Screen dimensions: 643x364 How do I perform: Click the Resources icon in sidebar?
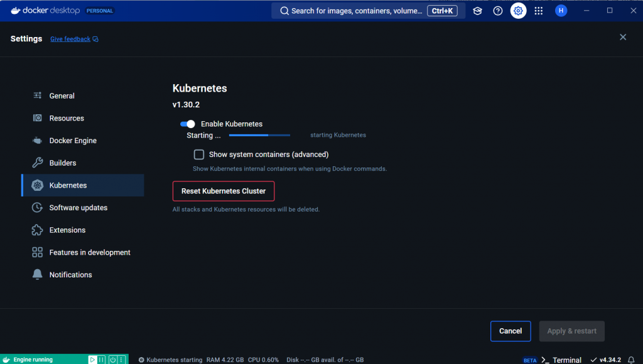pyautogui.click(x=37, y=118)
